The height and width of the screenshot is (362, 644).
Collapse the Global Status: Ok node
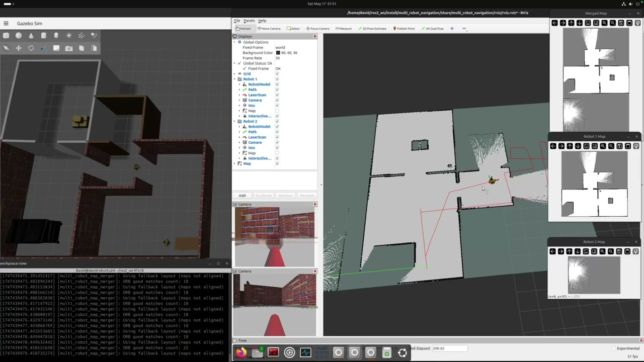point(234,63)
